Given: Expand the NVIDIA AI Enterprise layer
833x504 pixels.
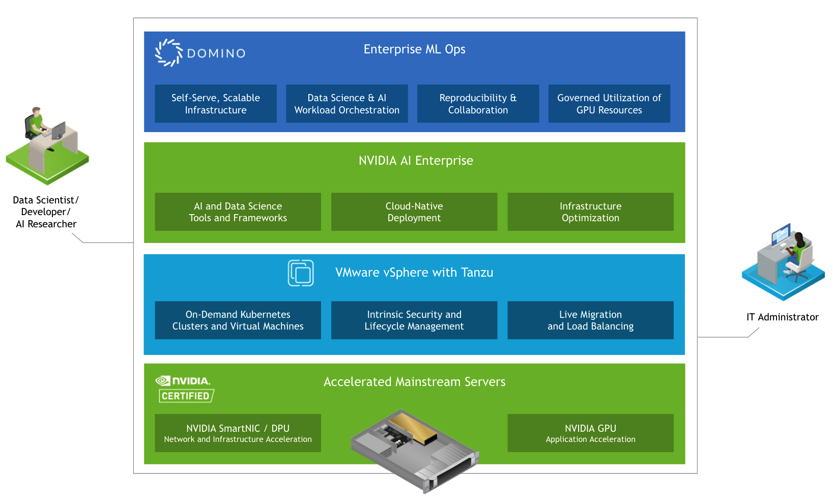Looking at the screenshot, I should [x=415, y=161].
